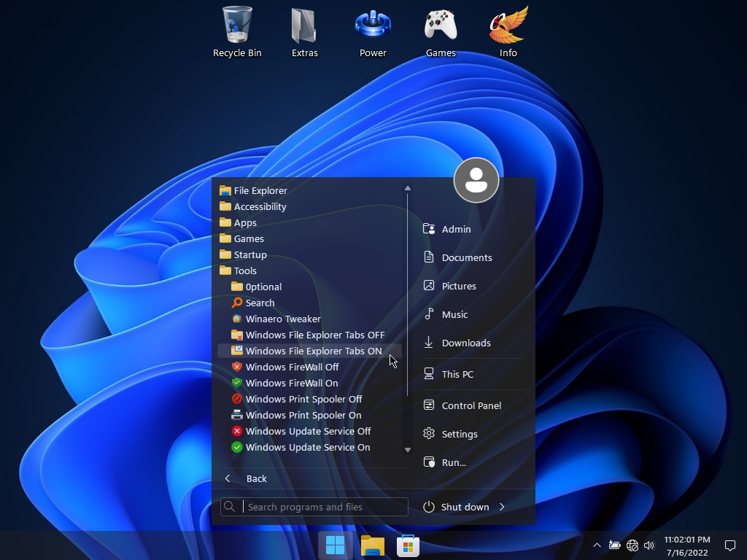Click the Shut down button

pos(457,507)
